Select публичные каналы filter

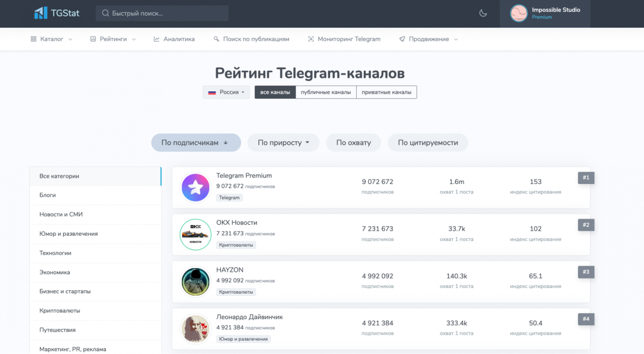tap(326, 92)
